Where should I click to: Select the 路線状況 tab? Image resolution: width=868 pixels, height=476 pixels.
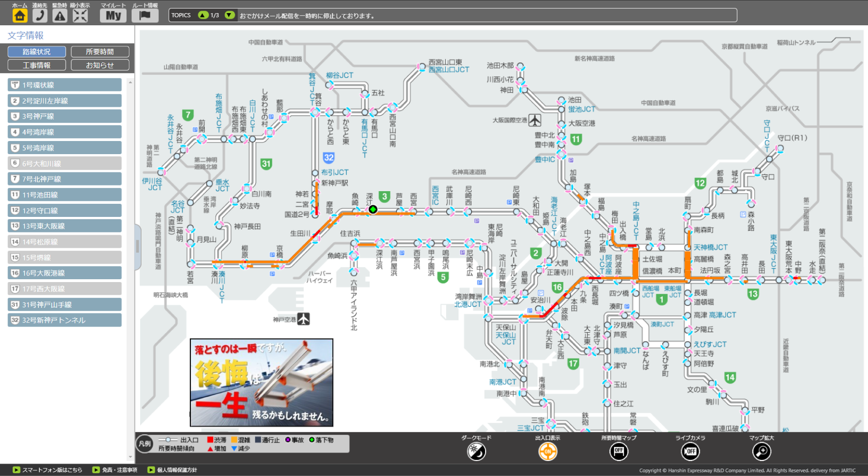coord(37,52)
